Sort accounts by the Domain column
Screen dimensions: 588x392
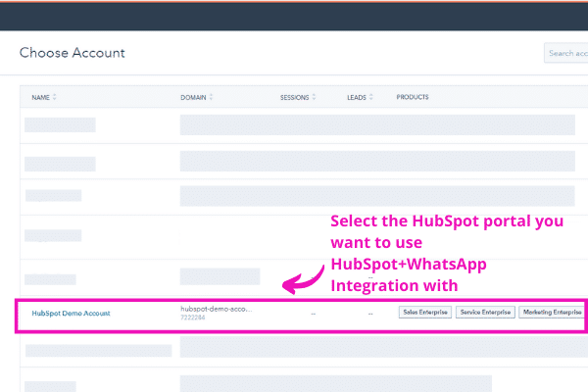[x=197, y=97]
